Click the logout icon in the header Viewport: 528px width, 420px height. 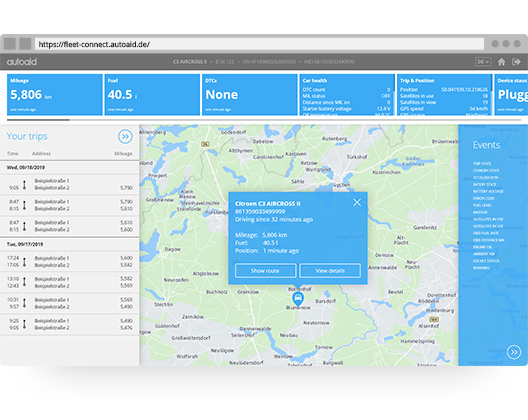coord(516,62)
